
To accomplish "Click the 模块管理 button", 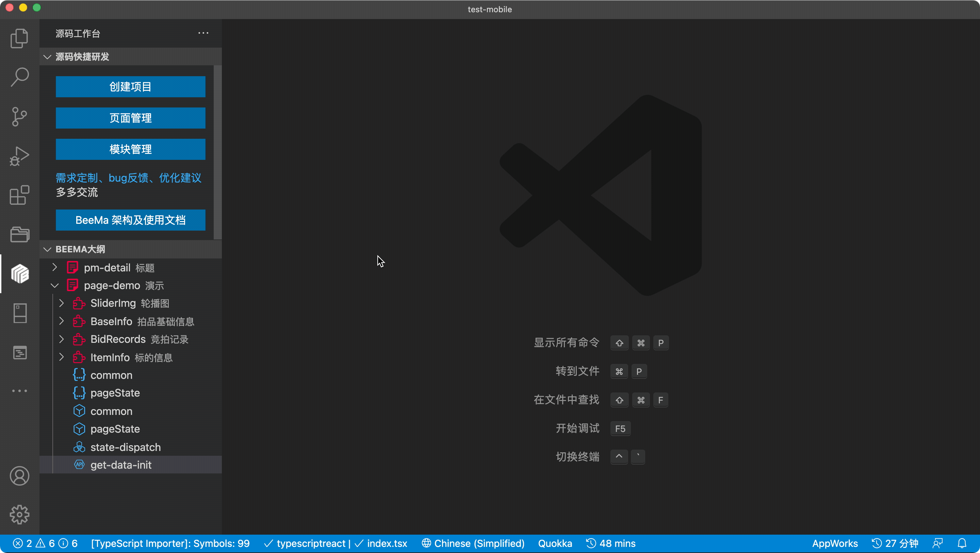I will point(130,149).
